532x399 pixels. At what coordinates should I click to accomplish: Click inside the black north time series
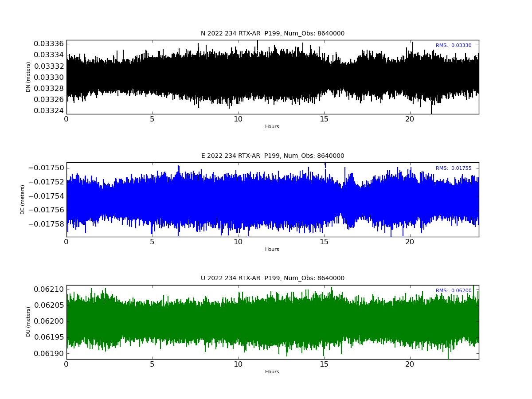click(x=272, y=77)
